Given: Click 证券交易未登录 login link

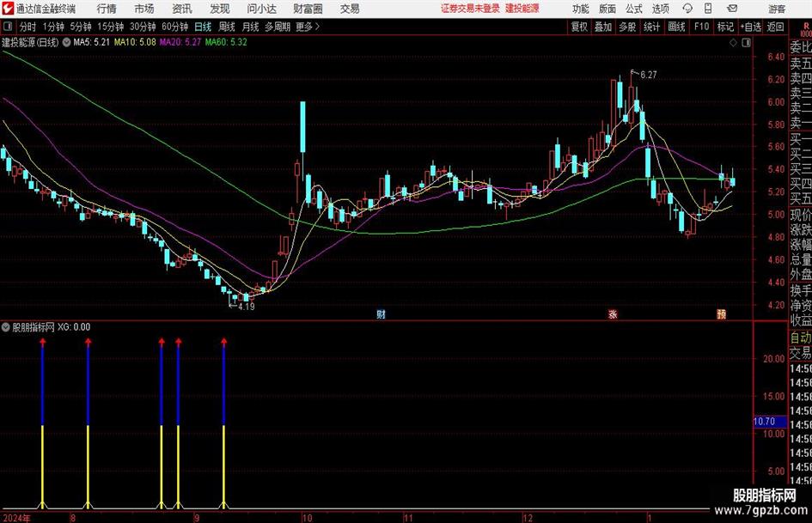Looking at the screenshot, I should pos(470,9).
